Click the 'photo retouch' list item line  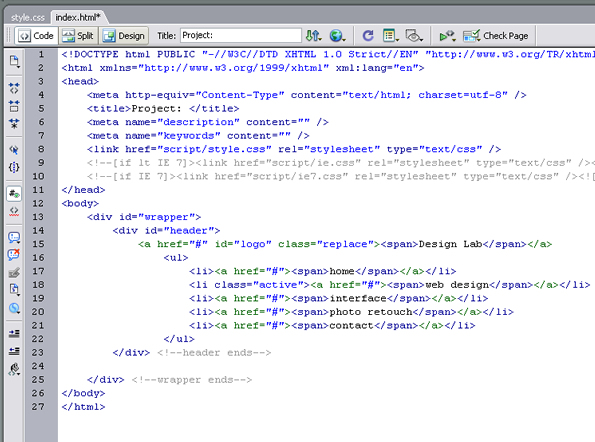tap(351, 312)
